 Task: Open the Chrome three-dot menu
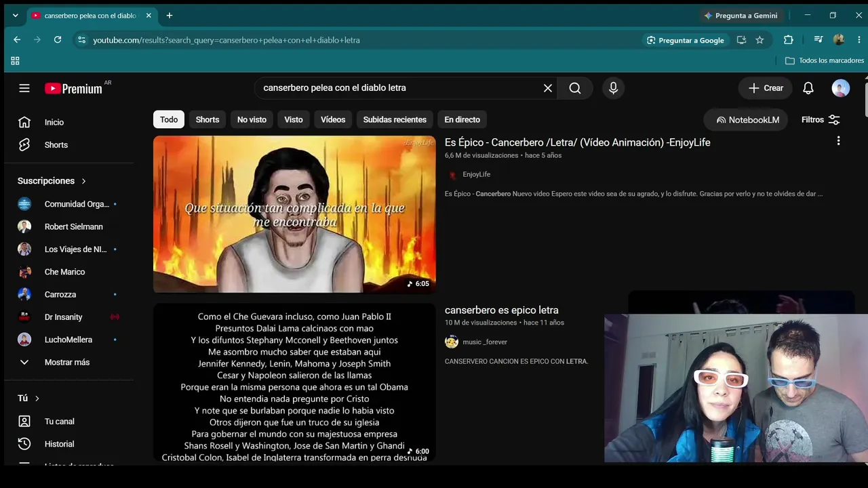click(859, 40)
